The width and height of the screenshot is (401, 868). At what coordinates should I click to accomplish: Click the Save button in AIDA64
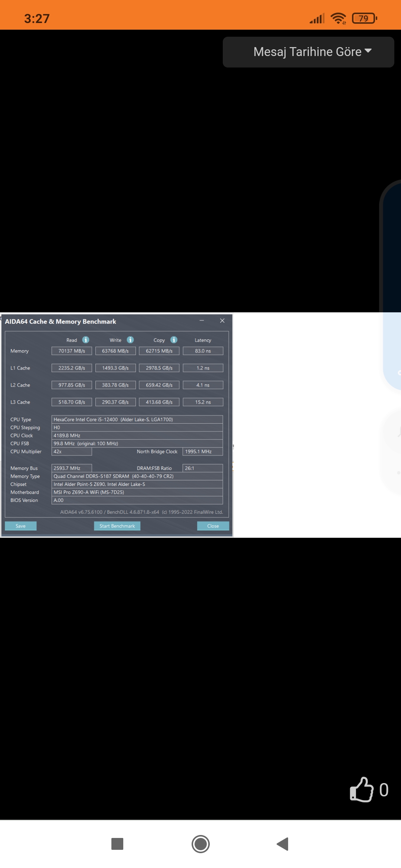pos(21,526)
